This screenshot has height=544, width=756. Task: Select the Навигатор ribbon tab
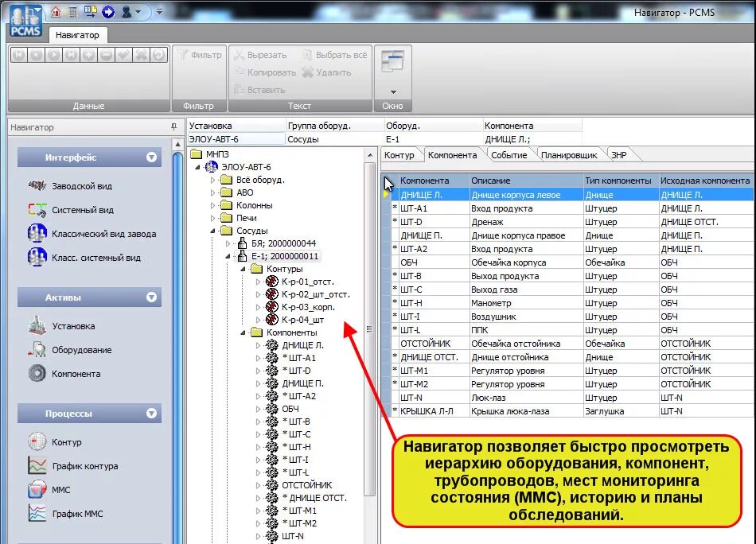(x=77, y=35)
